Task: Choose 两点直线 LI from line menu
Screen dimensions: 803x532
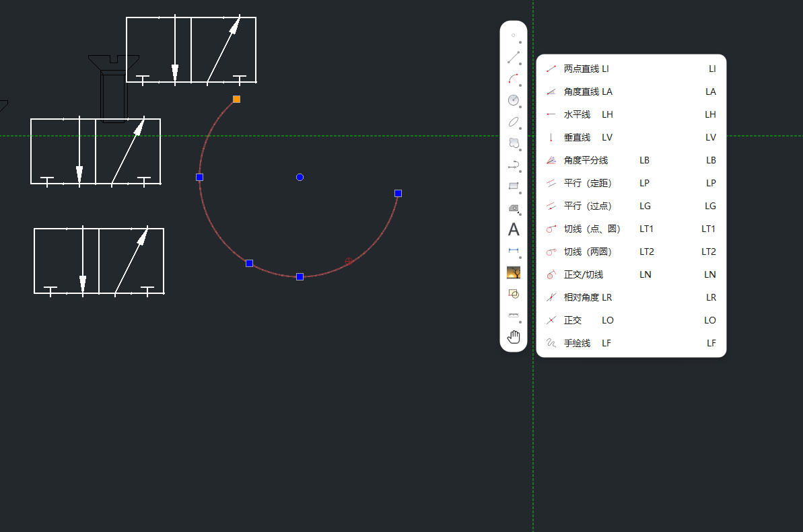Action: [x=631, y=69]
